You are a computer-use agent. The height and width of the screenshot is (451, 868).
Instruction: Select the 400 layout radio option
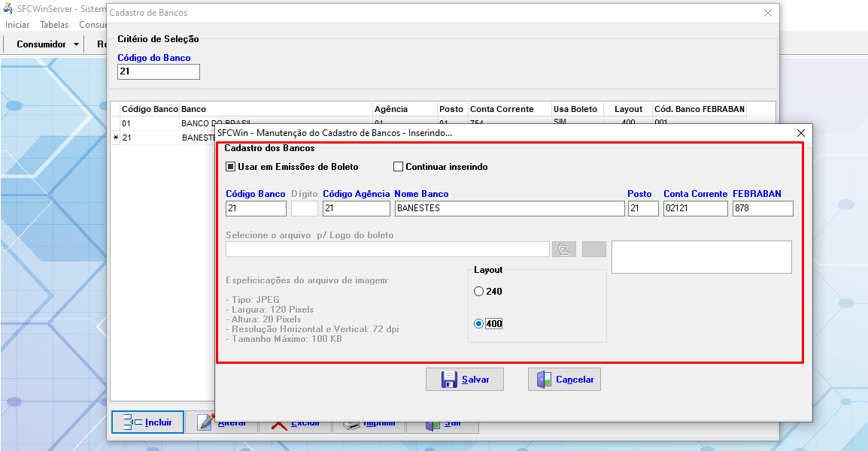point(478,324)
